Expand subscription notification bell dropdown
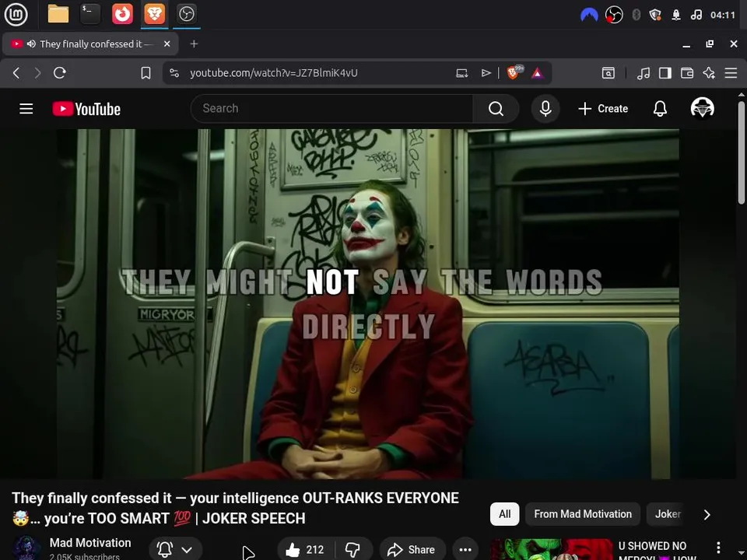Image resolution: width=747 pixels, height=560 pixels. coord(175,550)
